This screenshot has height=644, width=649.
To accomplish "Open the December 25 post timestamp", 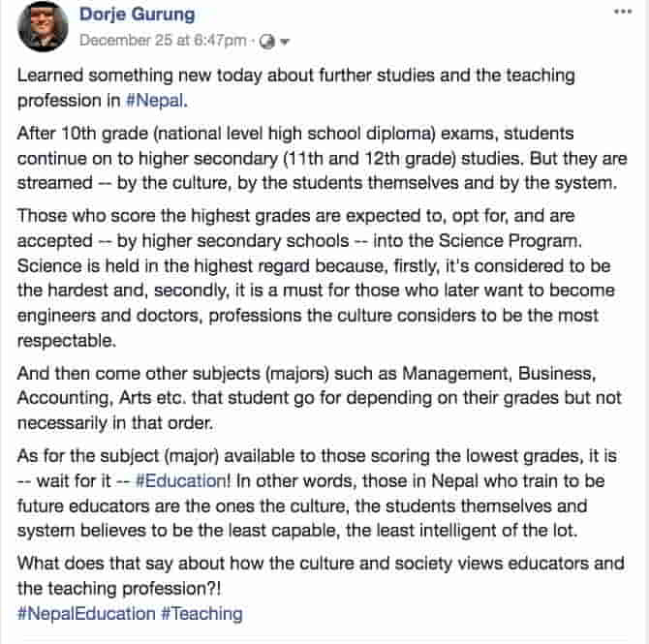I will [x=163, y=41].
